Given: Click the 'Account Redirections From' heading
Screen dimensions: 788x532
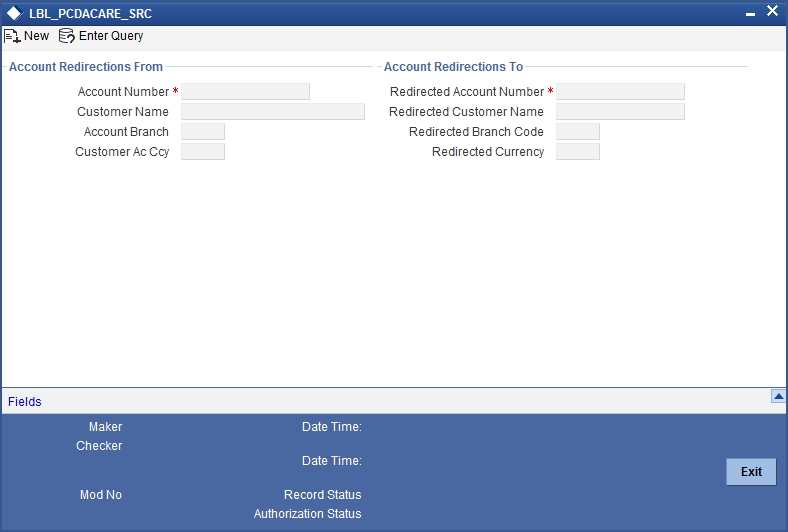Looking at the screenshot, I should (86, 67).
